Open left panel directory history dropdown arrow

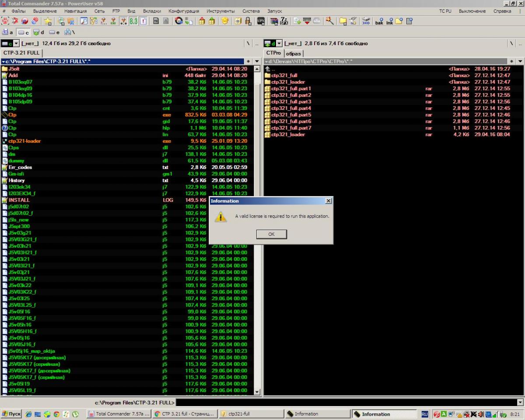point(257,62)
